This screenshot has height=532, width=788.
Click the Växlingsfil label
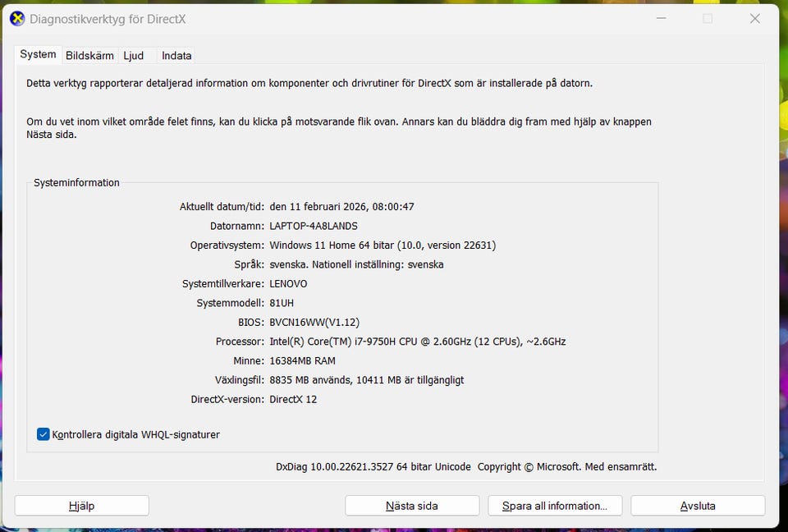tap(239, 380)
